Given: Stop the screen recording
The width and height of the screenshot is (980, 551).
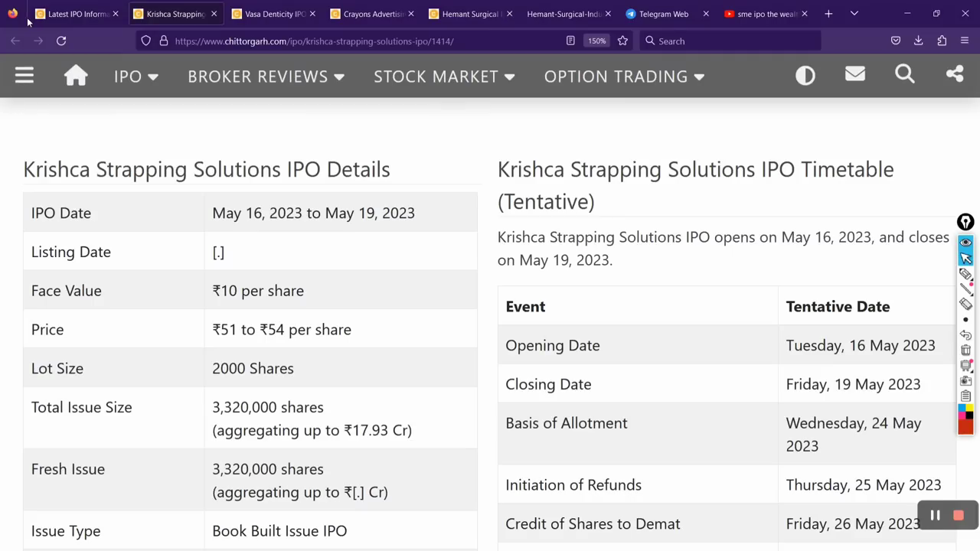Looking at the screenshot, I should [x=958, y=516].
